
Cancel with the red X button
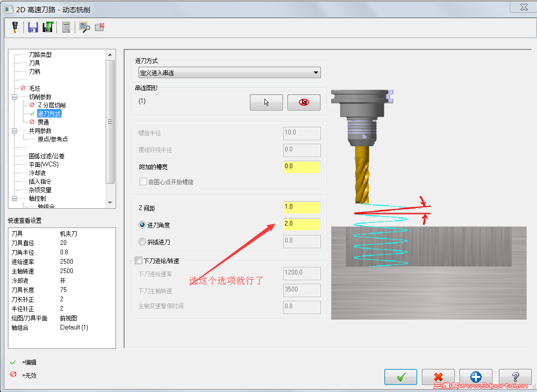click(438, 377)
